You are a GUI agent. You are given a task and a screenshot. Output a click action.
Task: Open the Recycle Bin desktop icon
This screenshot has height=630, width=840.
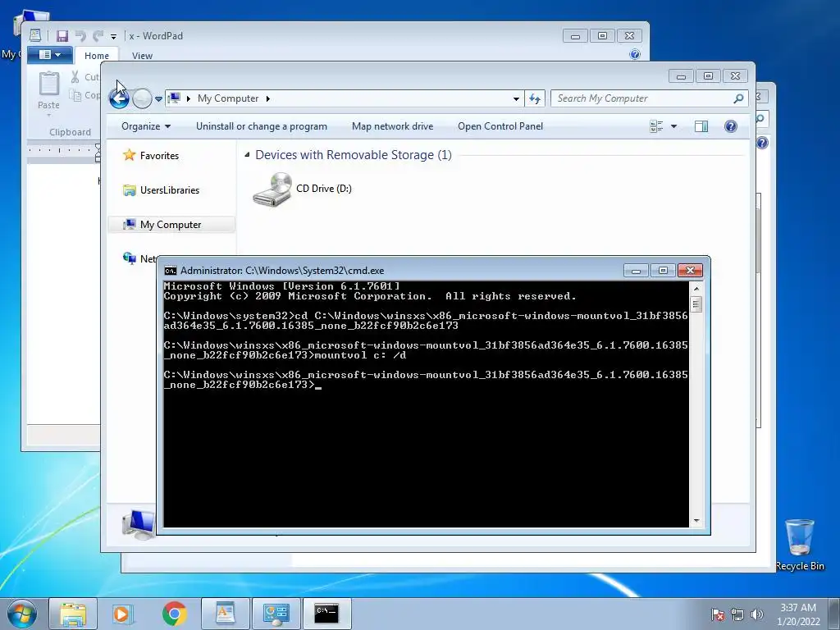[800, 545]
